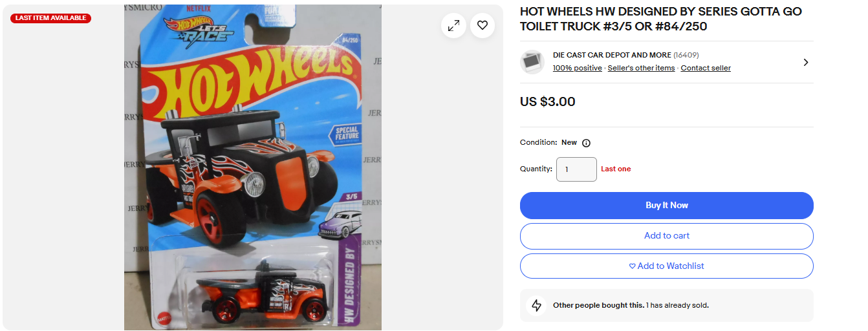View Seller's other items
The height and width of the screenshot is (331, 868).
click(641, 68)
